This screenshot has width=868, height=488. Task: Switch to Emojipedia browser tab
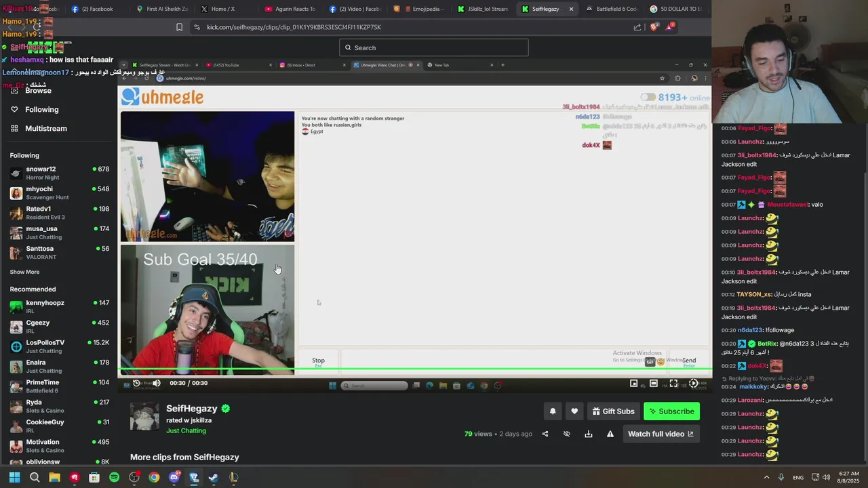click(420, 9)
